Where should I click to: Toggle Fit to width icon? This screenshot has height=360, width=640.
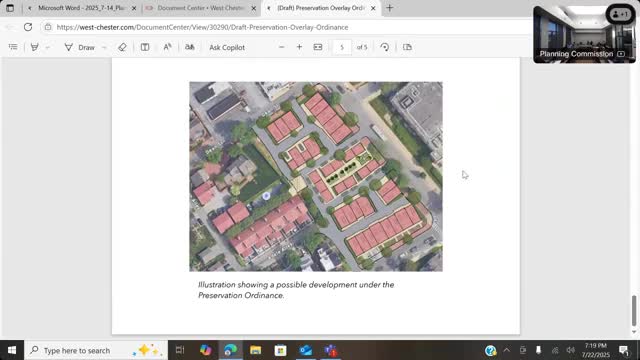pos(318,47)
